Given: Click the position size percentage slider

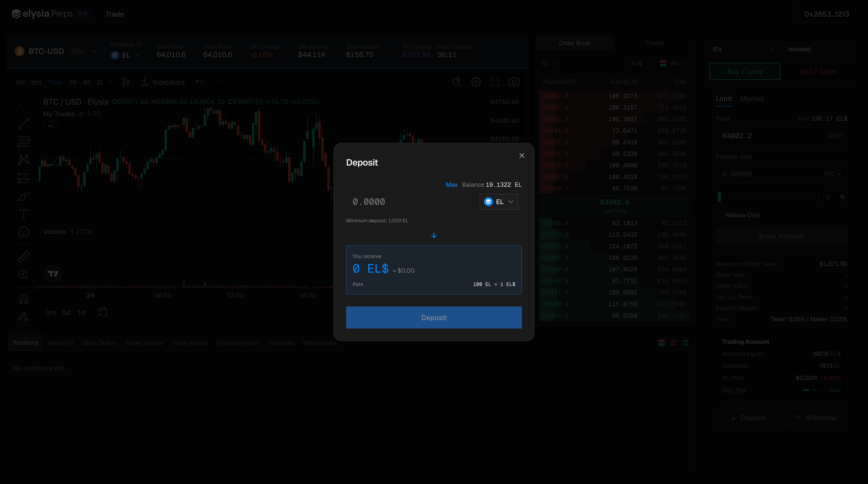Looking at the screenshot, I should [769, 197].
